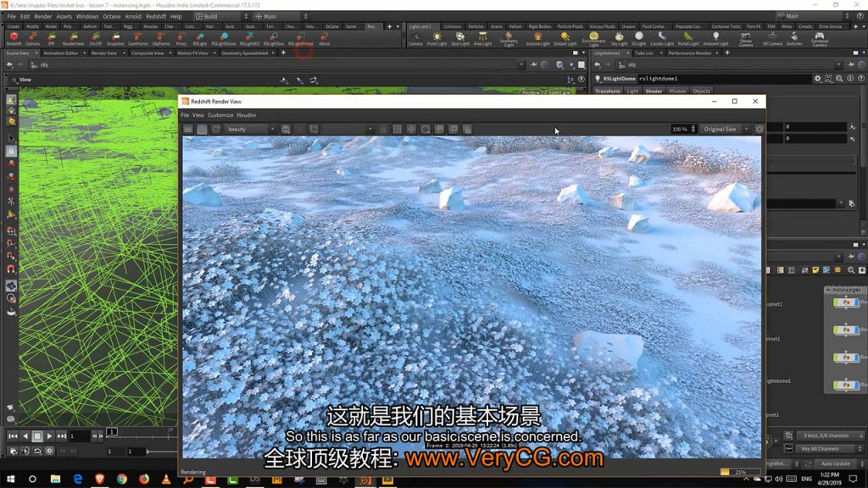Add a Caustic Light
The height and width of the screenshot is (488, 868).
[x=661, y=38]
